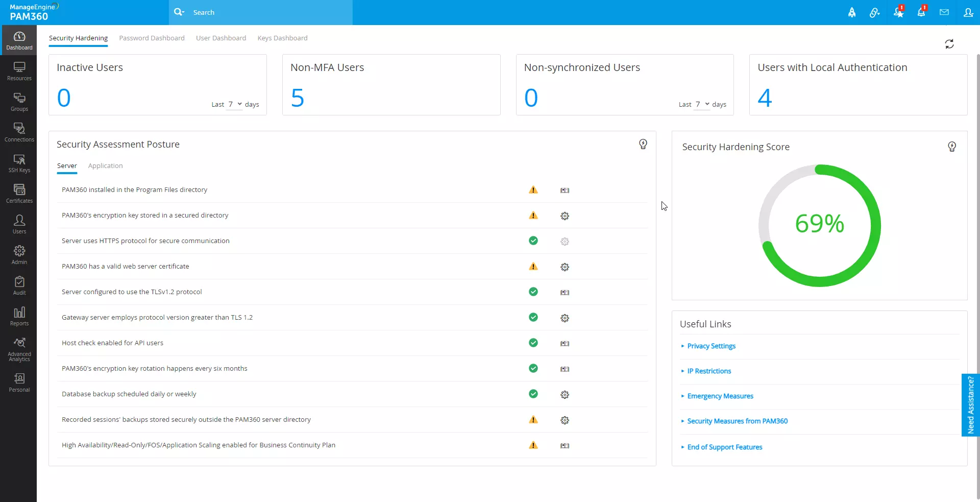Open the notifications bell icon
The width and height of the screenshot is (980, 502).
pos(922,12)
